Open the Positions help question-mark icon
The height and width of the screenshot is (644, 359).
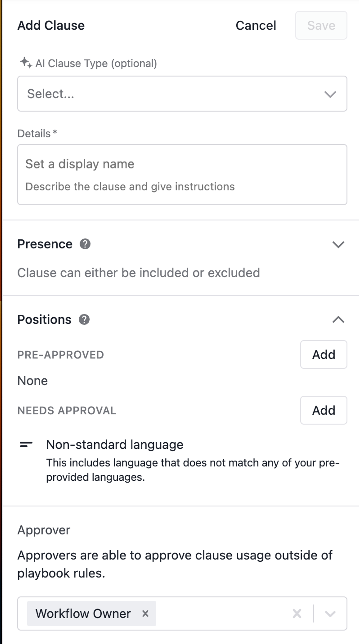point(84,320)
